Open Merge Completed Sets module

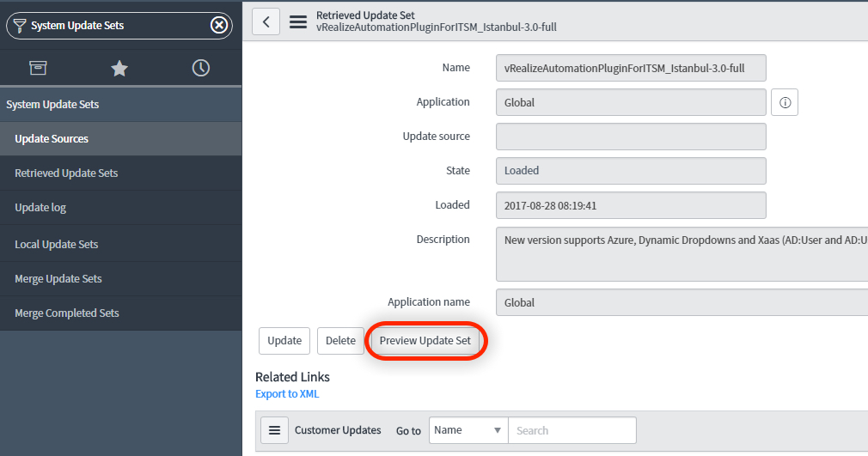tap(67, 313)
